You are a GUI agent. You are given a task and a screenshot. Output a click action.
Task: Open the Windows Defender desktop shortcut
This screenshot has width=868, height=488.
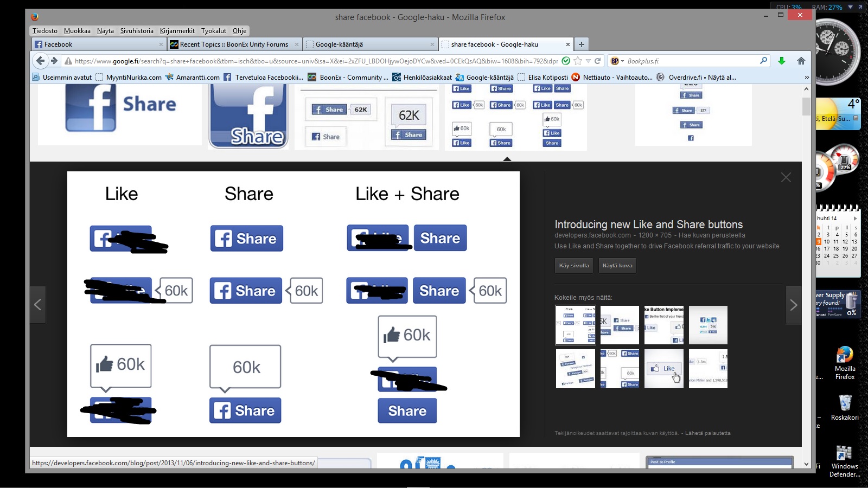click(845, 461)
